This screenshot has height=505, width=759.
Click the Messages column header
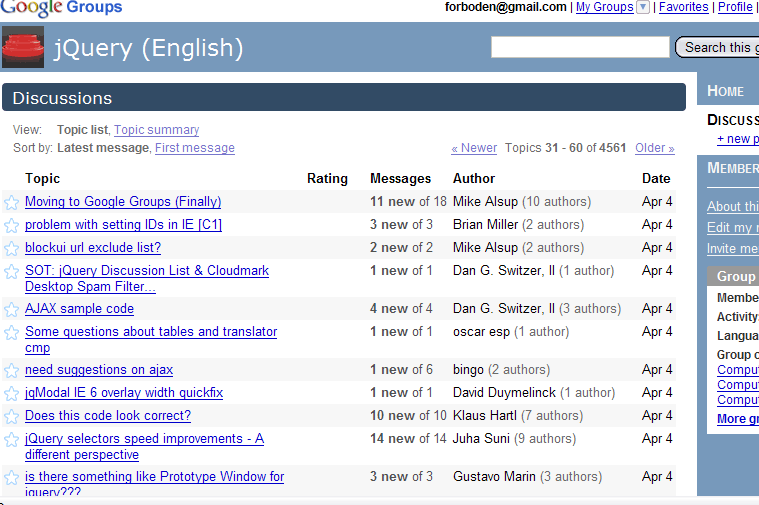(400, 179)
